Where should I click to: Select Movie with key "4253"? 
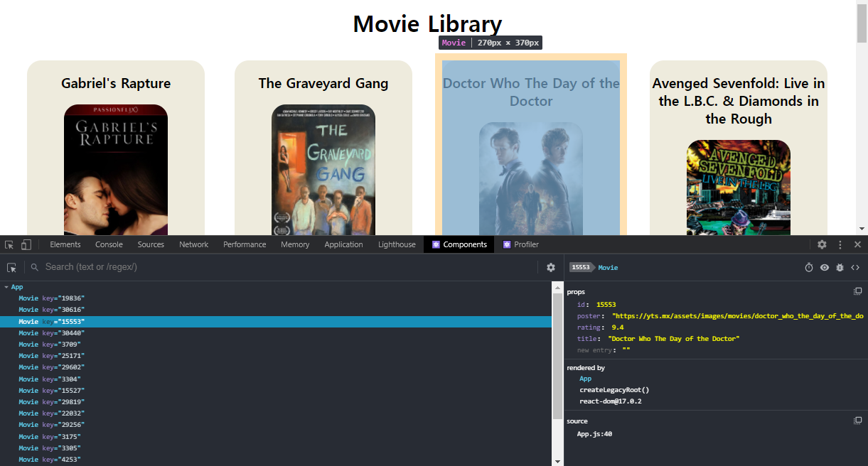click(x=276, y=460)
